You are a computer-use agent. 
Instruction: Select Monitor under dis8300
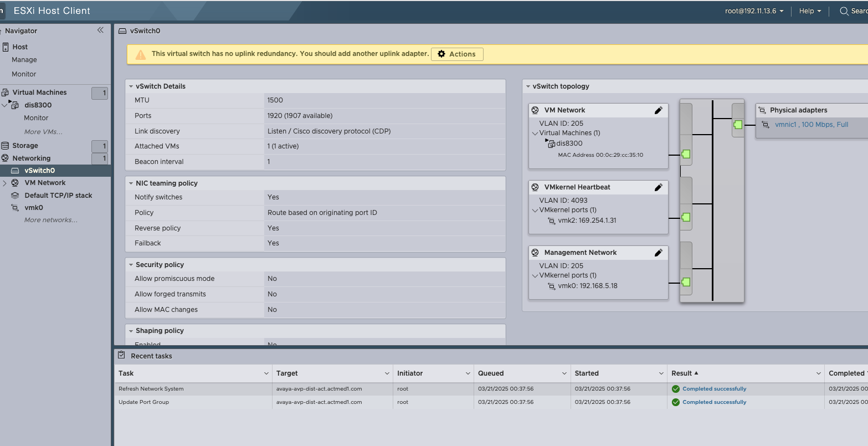tap(36, 118)
